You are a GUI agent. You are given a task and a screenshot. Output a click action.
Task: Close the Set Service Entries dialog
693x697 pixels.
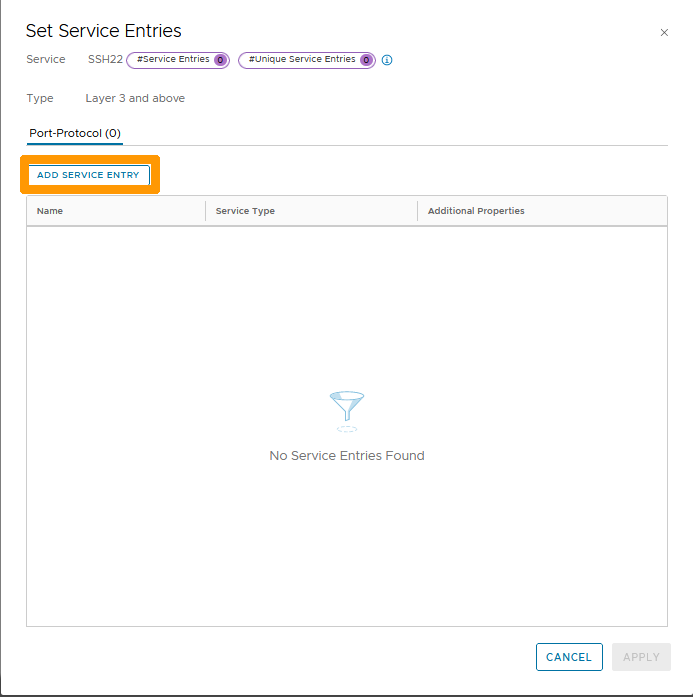coord(664,33)
